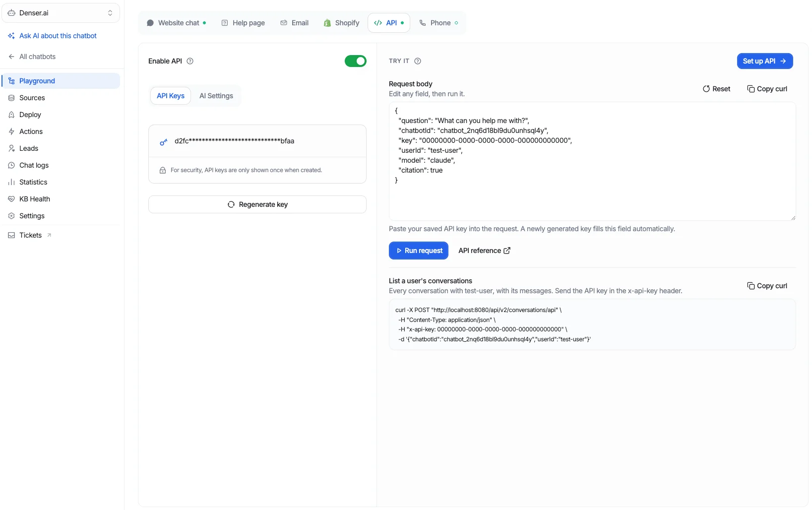Open Ask AI about this chatbot
Screen dimensions: 812x510
52,36
